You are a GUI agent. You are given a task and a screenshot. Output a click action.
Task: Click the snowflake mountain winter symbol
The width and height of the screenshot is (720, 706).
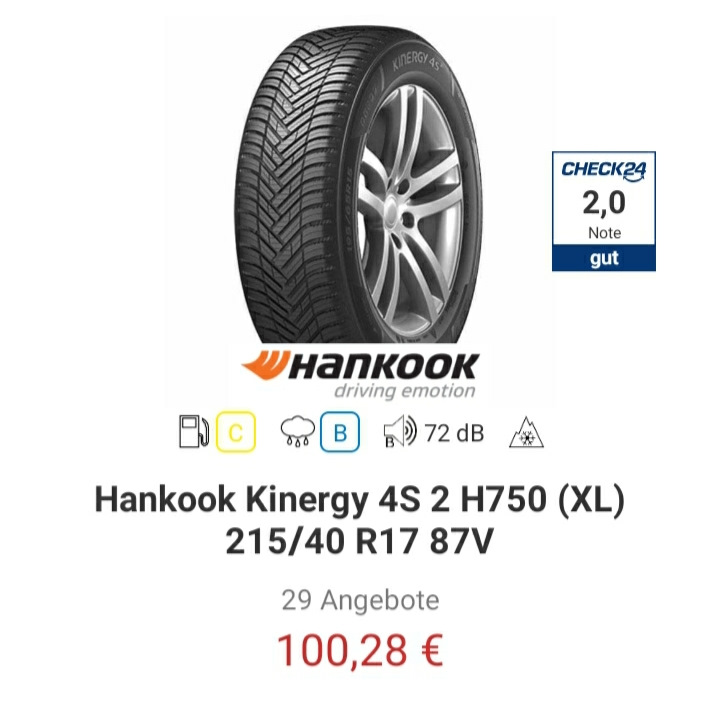click(x=526, y=432)
